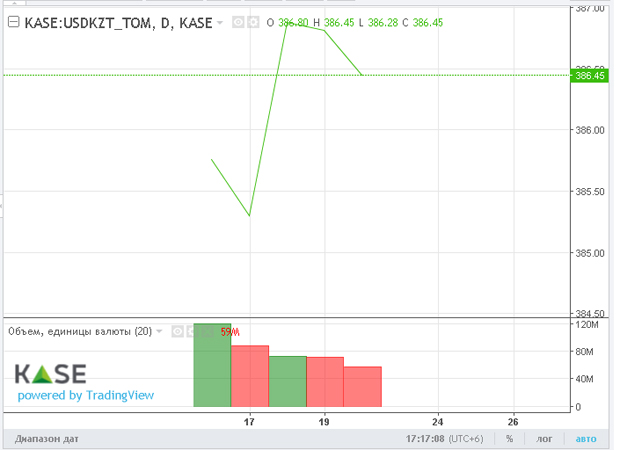Click the Low value 386.28
The image size is (620, 450).
pos(383,23)
